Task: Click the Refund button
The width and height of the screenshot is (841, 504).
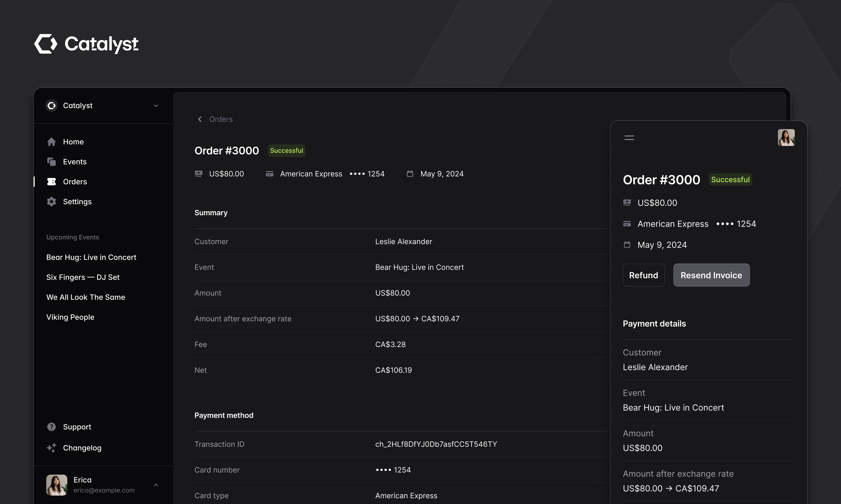Action: pyautogui.click(x=644, y=275)
